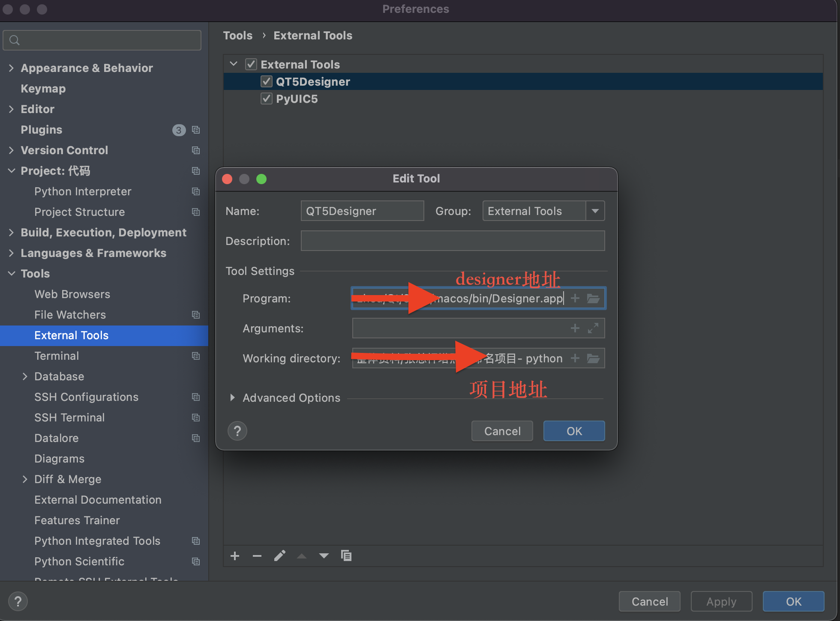
Task: Open the Group dropdown in Edit Tool
Action: pos(595,211)
